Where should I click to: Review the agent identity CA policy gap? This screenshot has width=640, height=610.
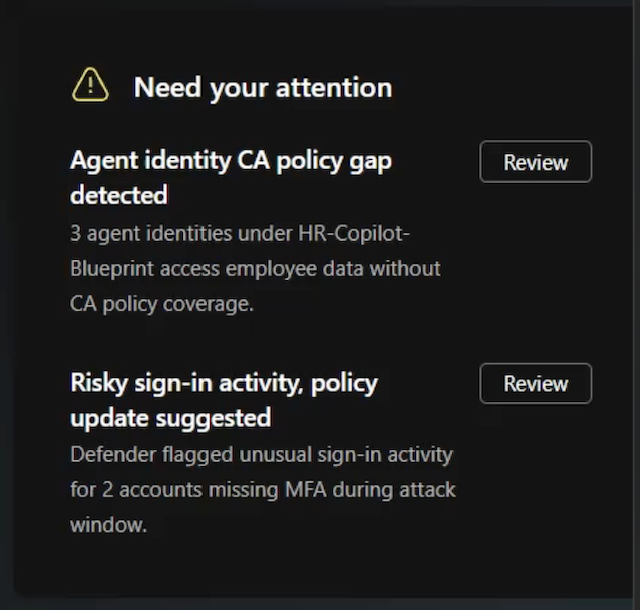pyautogui.click(x=536, y=162)
